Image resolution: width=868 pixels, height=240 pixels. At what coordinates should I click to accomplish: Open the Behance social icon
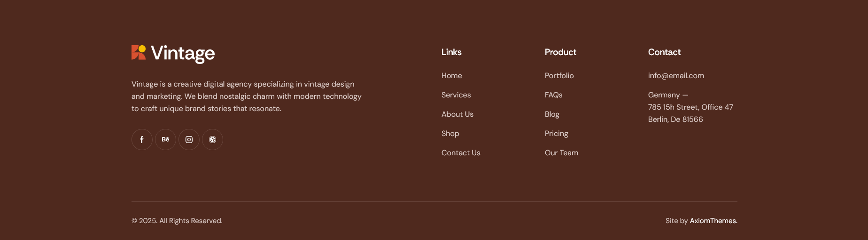tap(165, 140)
